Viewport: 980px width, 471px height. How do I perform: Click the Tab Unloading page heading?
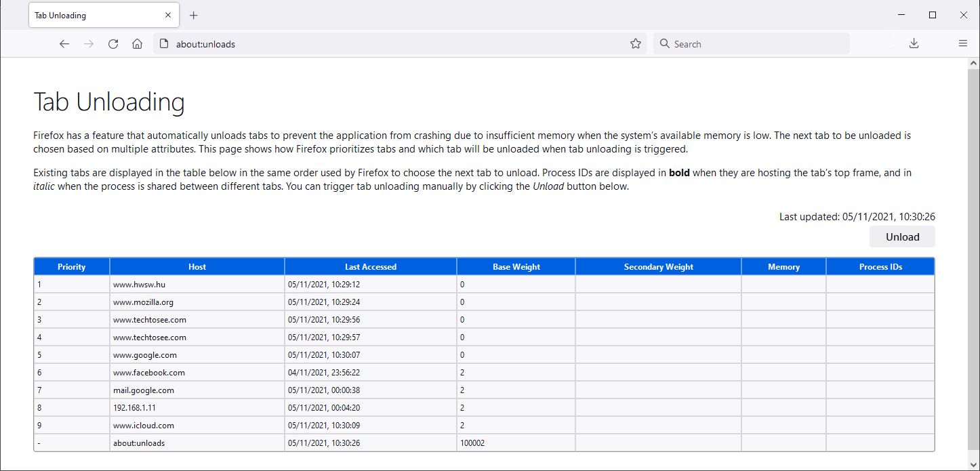click(109, 102)
